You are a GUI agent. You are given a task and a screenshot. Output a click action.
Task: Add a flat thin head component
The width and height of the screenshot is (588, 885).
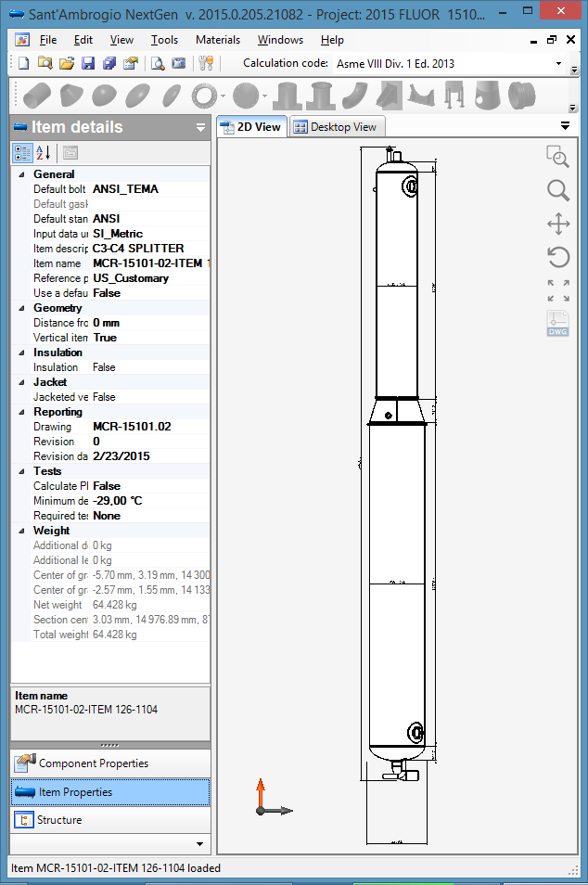(172, 96)
